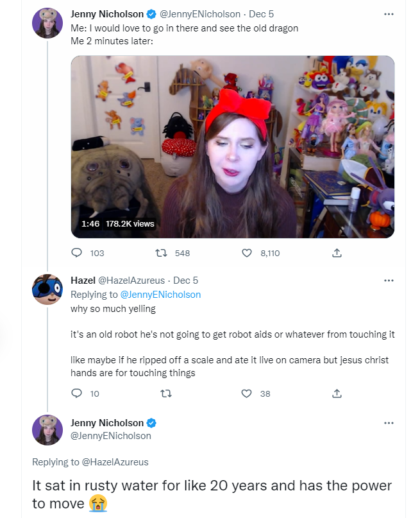Open Jenny Nicholson's name on bottom reply
Image resolution: width=420 pixels, height=518 pixels.
click(107, 423)
